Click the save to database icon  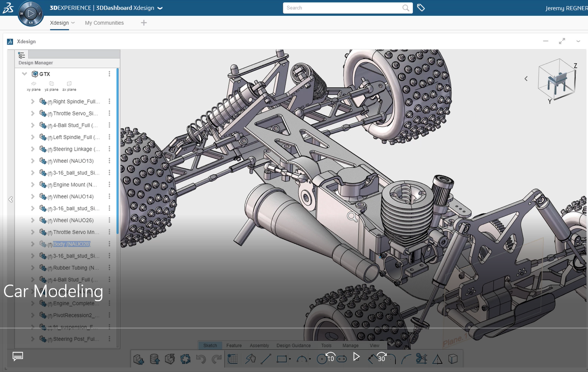[155, 359]
